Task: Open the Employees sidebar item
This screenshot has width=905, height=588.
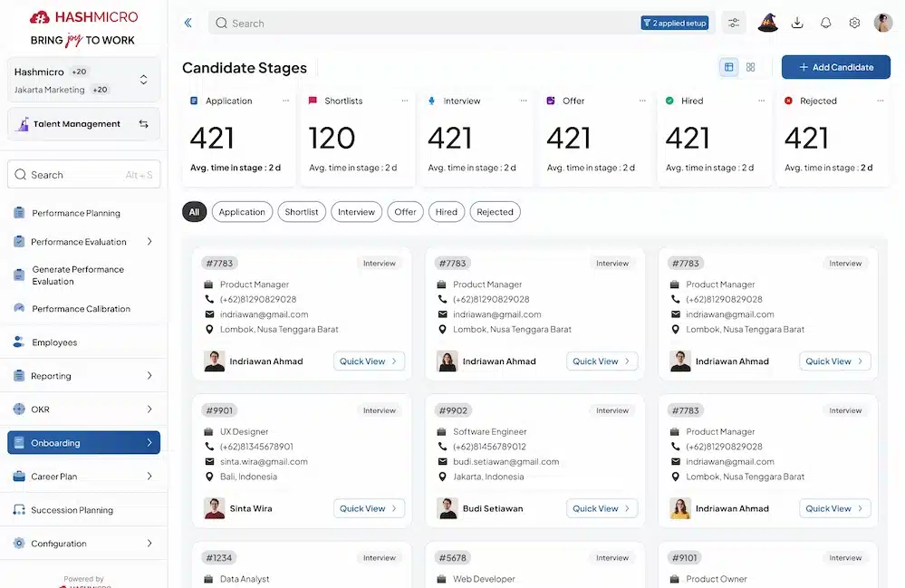Action: click(x=54, y=342)
